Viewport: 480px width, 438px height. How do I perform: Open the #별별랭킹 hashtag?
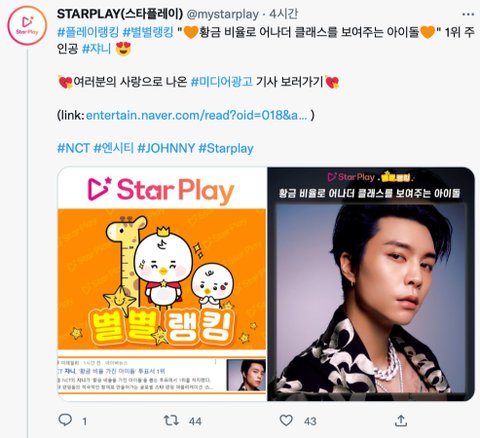click(148, 32)
